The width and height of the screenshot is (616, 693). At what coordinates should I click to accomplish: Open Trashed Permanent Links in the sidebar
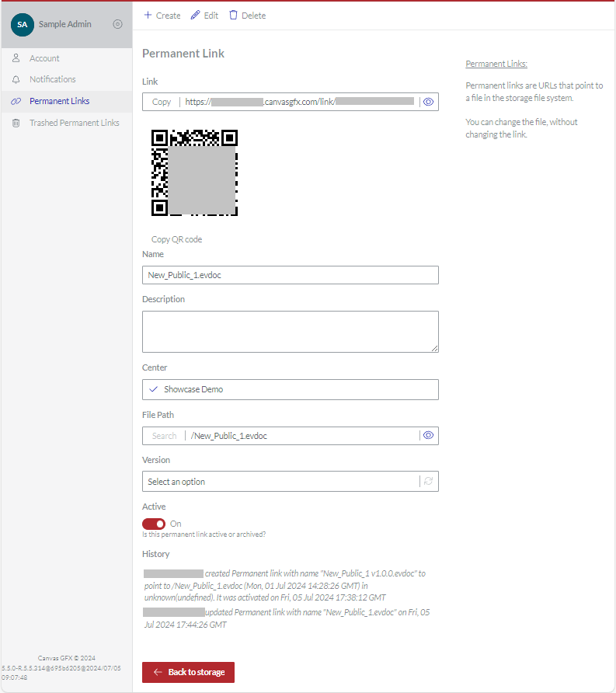67,123
